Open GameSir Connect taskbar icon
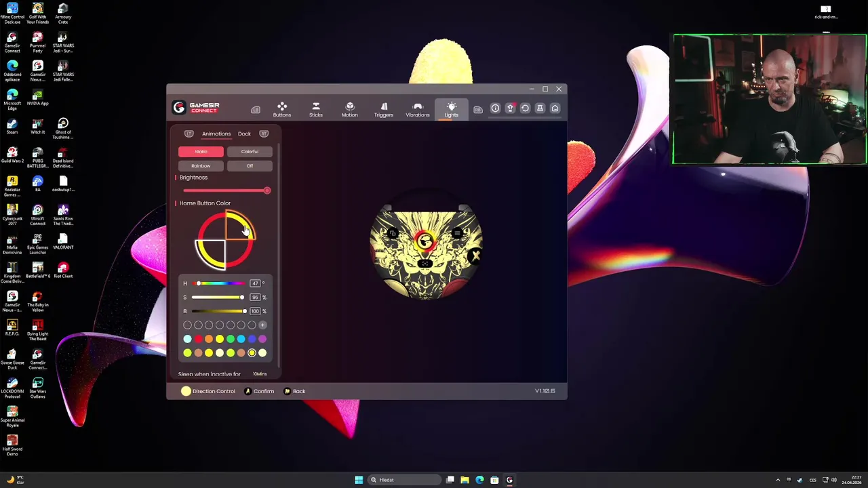The width and height of the screenshot is (868, 488). click(x=509, y=480)
